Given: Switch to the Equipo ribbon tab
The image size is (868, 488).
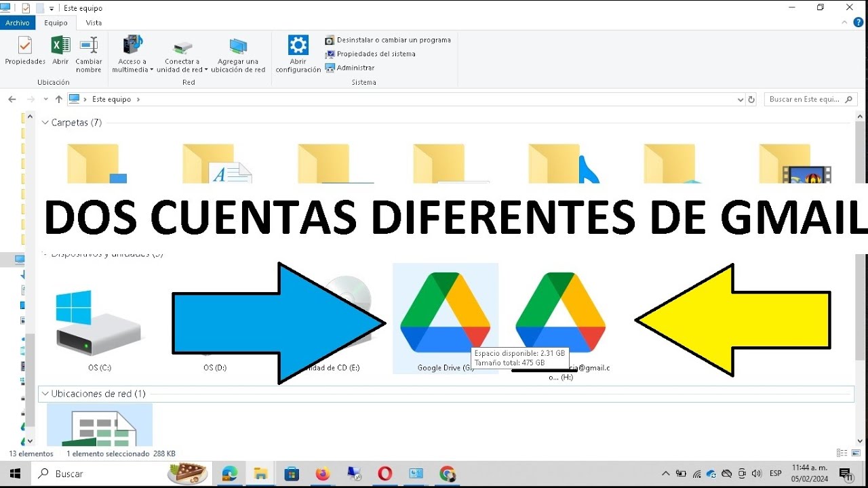Looking at the screenshot, I should [x=56, y=23].
